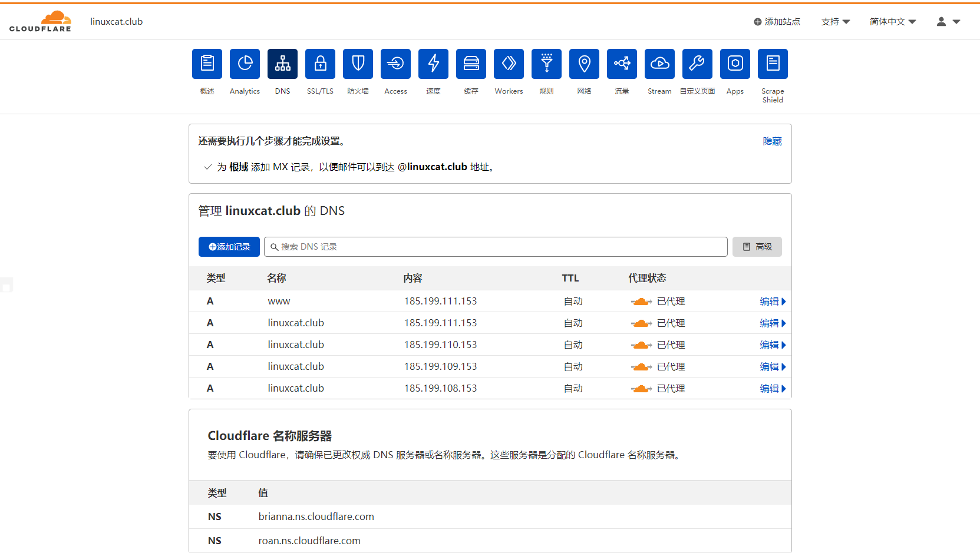
Task: Open the 简体中文 language dropdown
Action: pos(893,22)
